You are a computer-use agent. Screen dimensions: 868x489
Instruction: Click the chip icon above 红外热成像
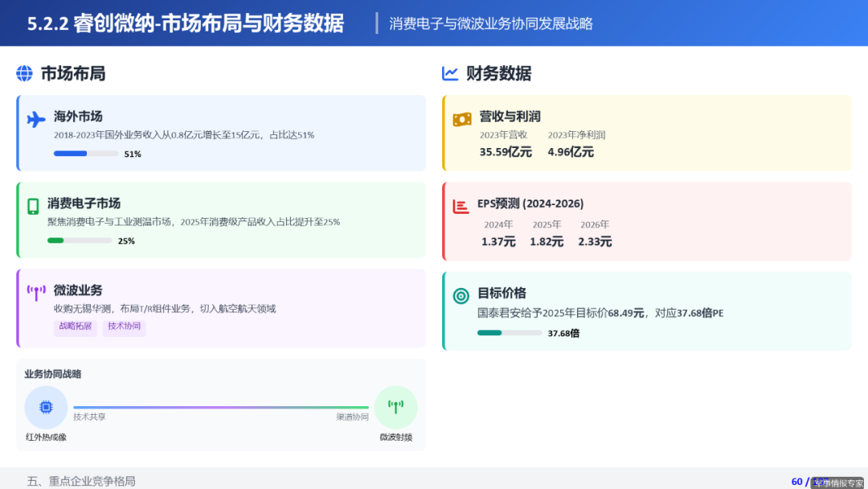click(x=46, y=406)
